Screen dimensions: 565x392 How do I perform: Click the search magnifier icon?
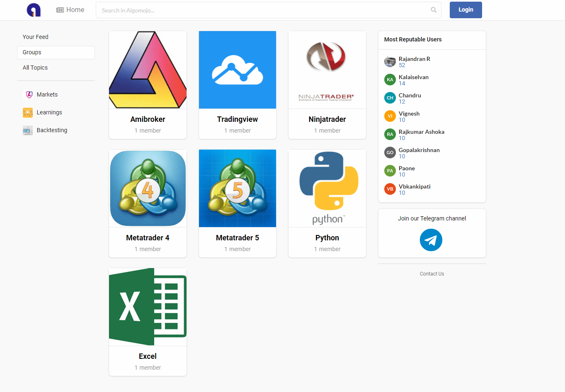tap(434, 10)
